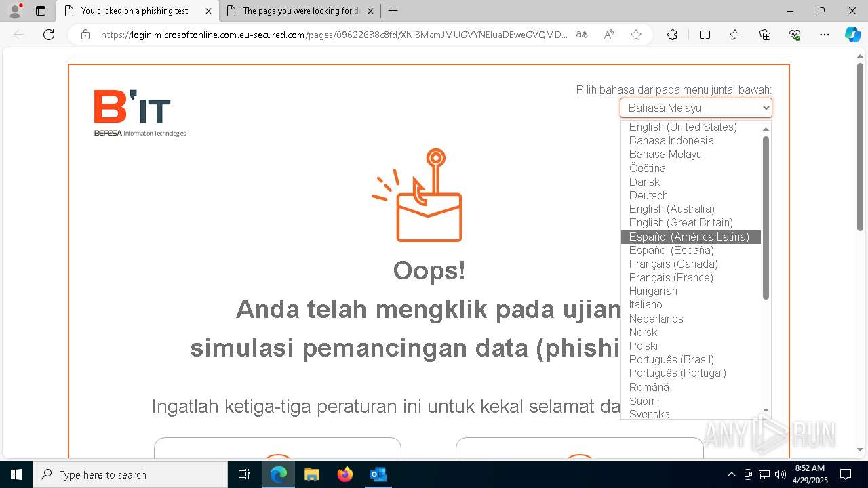This screenshot has height=488, width=868.
Task: Open File Explorer from the taskbar
Action: (x=311, y=474)
